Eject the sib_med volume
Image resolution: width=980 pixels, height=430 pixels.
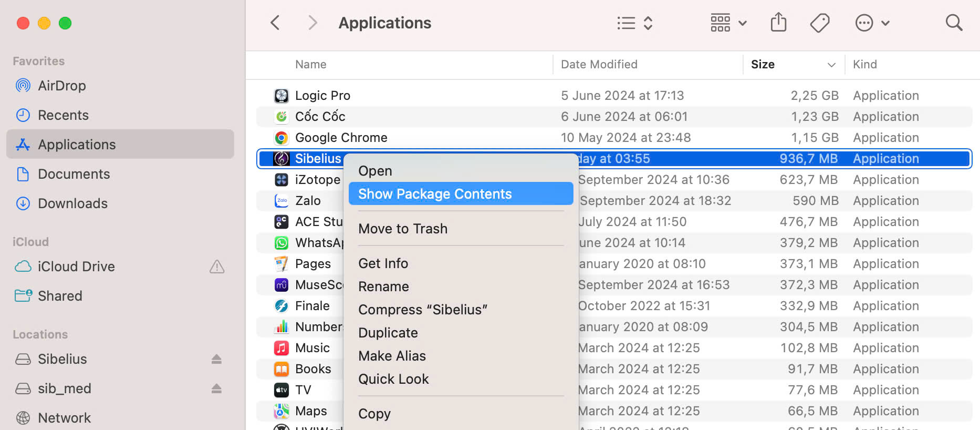click(216, 388)
